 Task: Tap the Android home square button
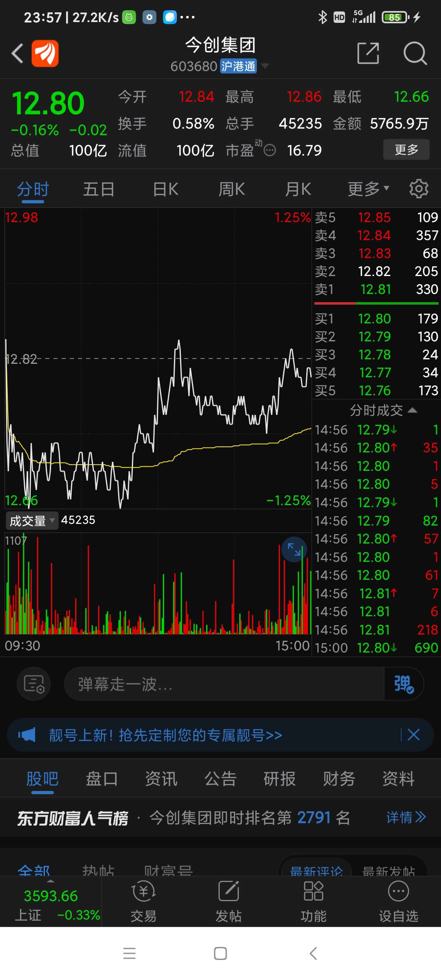pyautogui.click(x=220, y=953)
